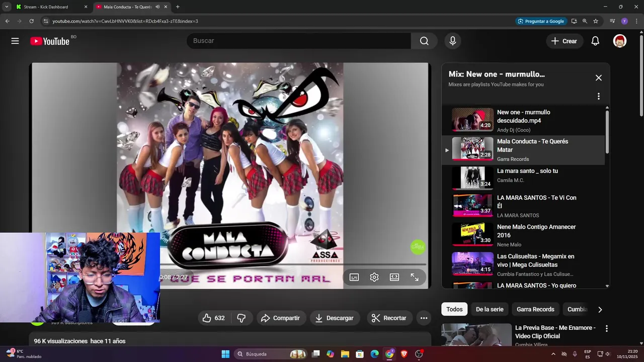644x362 pixels.
Task: Click the search magnifier button
Action: (424, 41)
